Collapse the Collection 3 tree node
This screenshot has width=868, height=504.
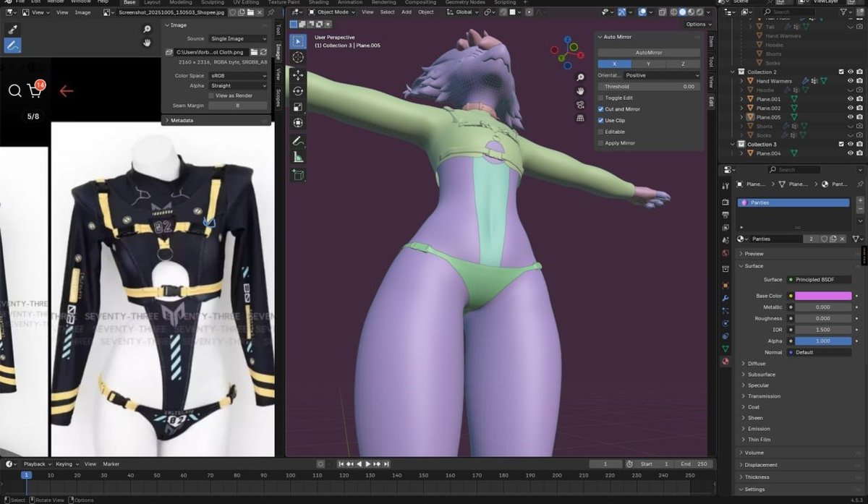click(732, 145)
